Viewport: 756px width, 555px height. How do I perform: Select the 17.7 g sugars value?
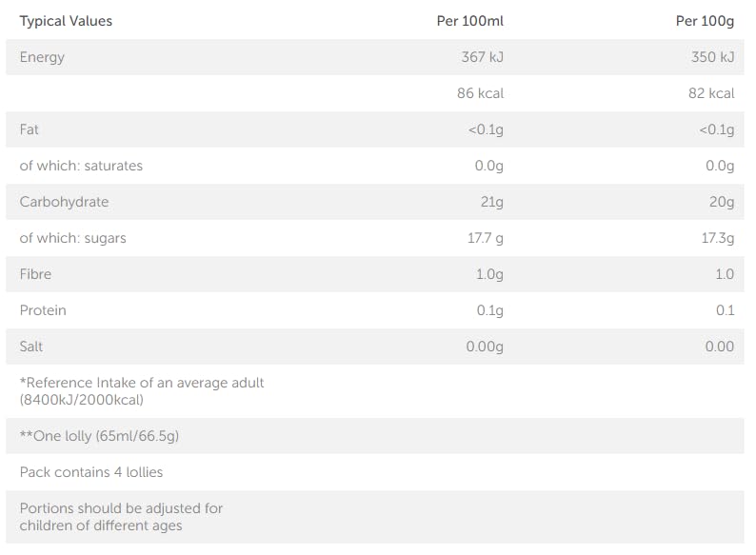(485, 238)
